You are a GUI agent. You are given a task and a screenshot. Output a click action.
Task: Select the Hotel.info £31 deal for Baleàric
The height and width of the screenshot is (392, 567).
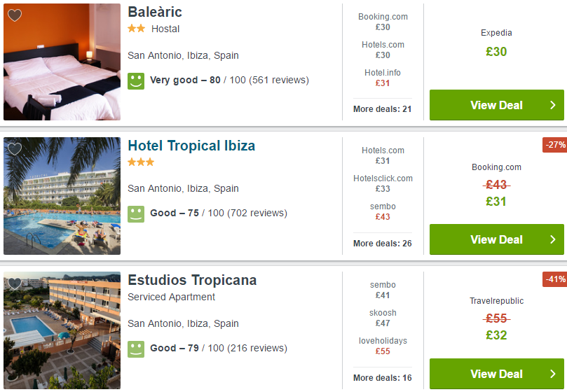point(382,78)
